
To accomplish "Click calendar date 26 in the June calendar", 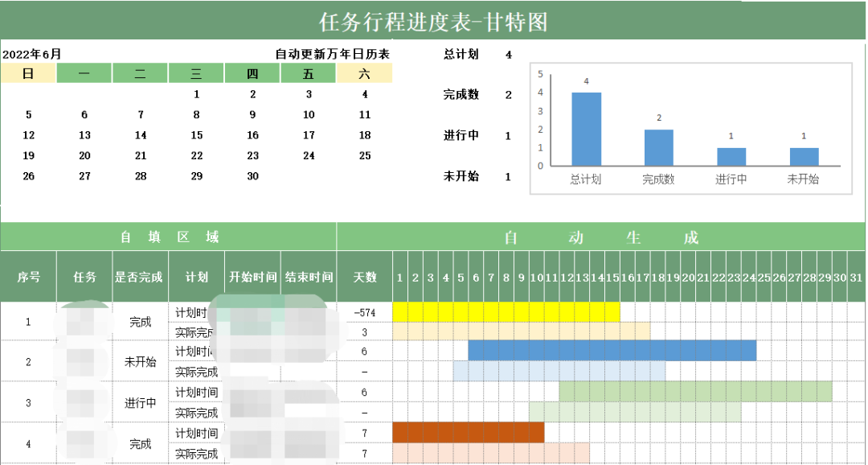I will pyautogui.click(x=29, y=176).
